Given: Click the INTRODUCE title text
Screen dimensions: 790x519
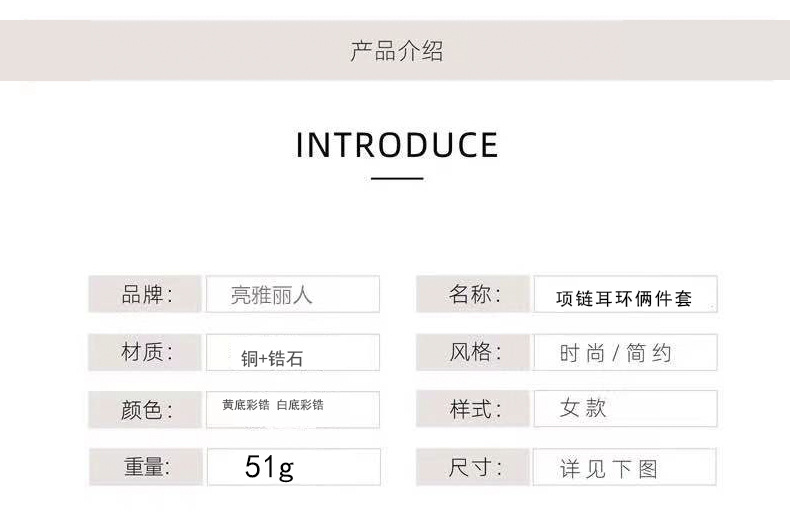Looking at the screenshot, I should coord(397,145).
